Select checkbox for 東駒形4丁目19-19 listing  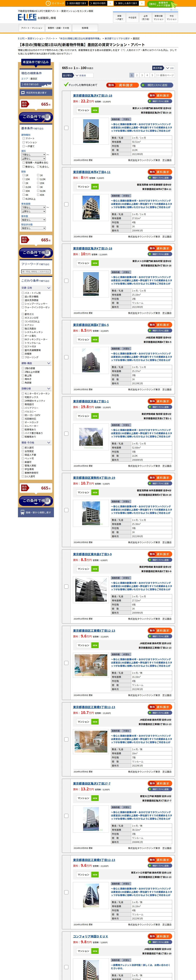click(x=66, y=510)
